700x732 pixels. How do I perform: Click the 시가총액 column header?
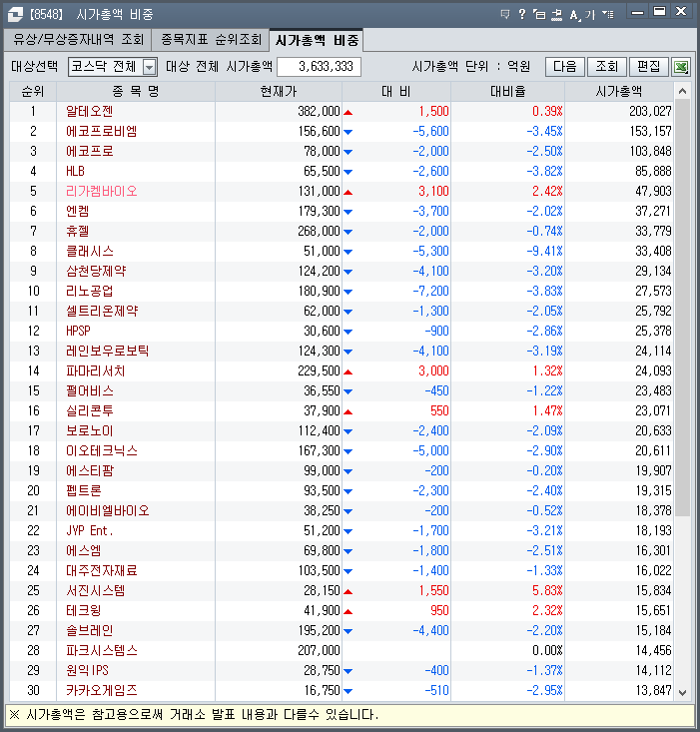coord(619,91)
